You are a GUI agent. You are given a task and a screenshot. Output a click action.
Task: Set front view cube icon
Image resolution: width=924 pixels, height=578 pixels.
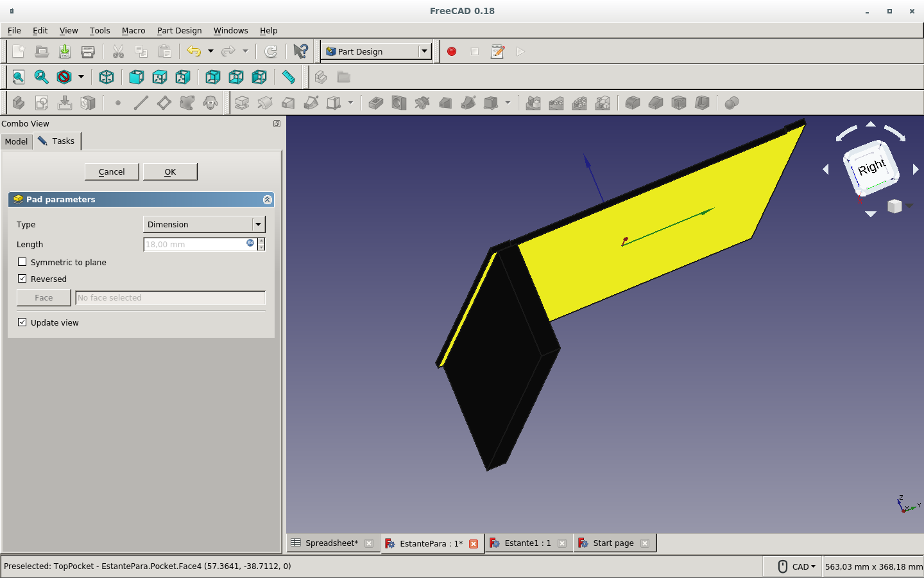(136, 77)
